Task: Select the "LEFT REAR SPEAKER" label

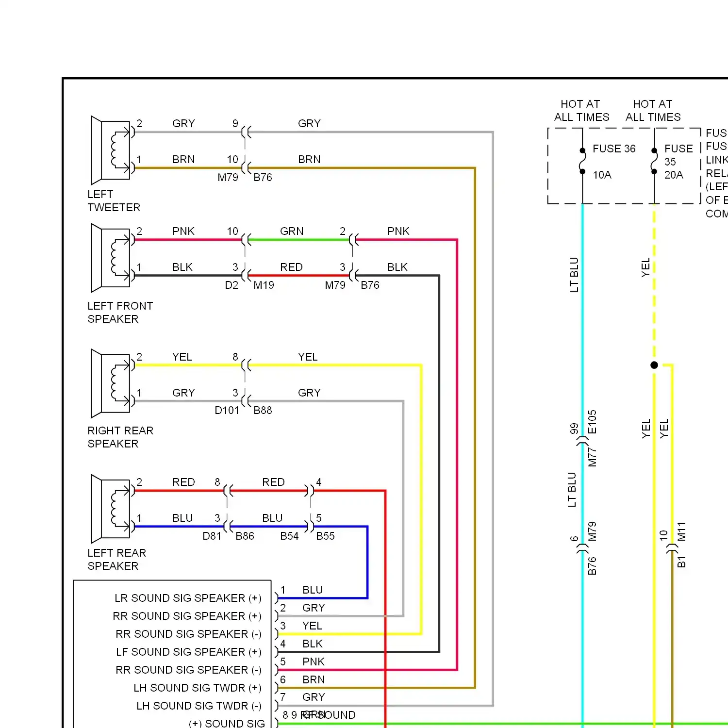Action: [116, 560]
